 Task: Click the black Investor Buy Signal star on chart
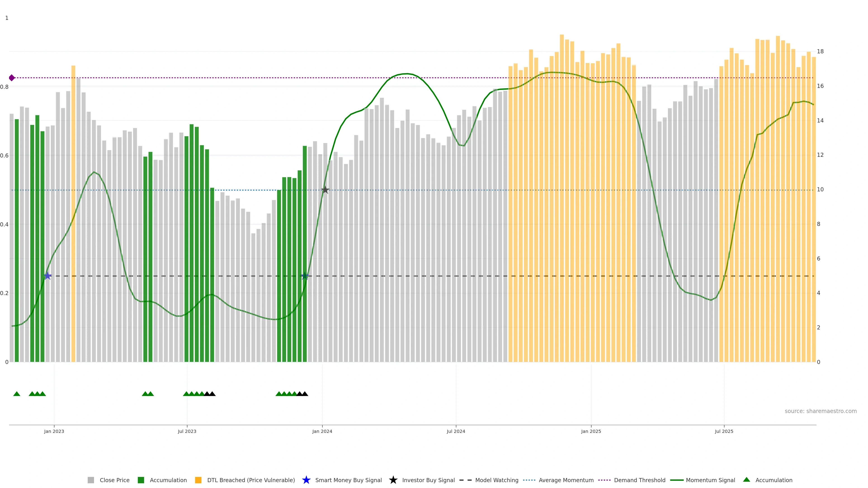325,190
